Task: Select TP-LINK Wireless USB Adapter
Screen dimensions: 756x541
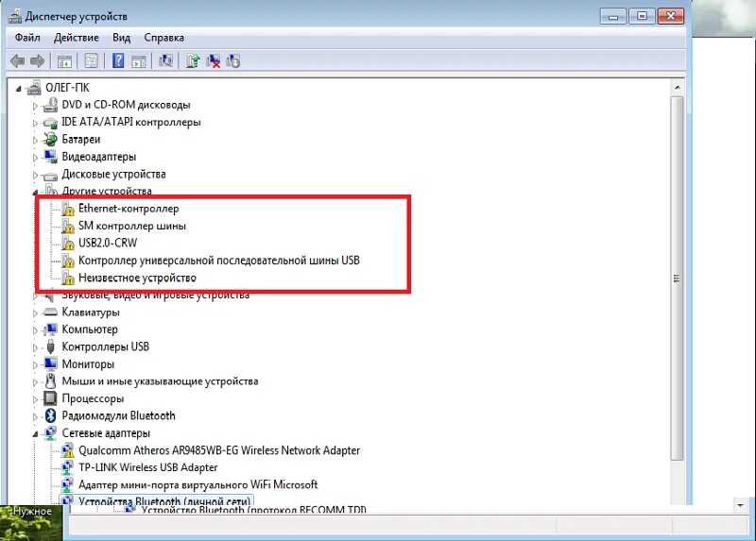Action: click(x=148, y=467)
